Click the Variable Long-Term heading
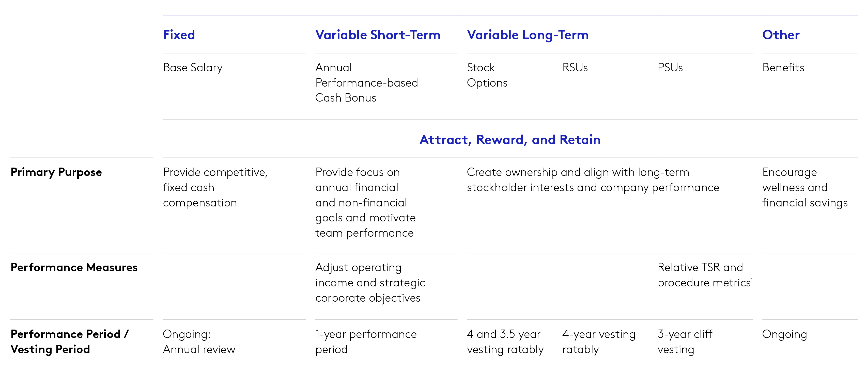Screen dimensions: 868x374 coord(528,35)
